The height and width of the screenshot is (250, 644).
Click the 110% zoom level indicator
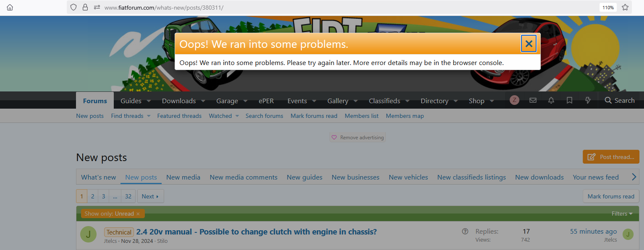pos(608,7)
